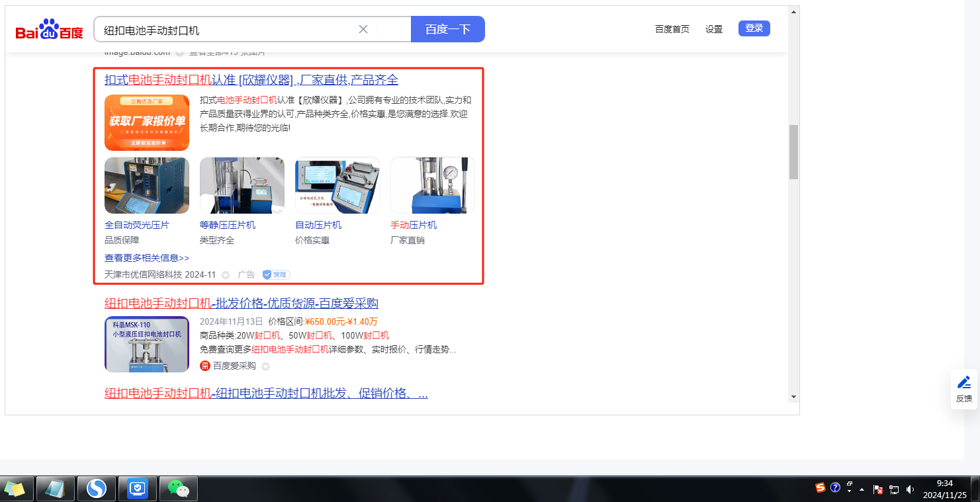980x502 pixels.
Task: Open the notepad app in the taskbar
Action: (x=55, y=489)
